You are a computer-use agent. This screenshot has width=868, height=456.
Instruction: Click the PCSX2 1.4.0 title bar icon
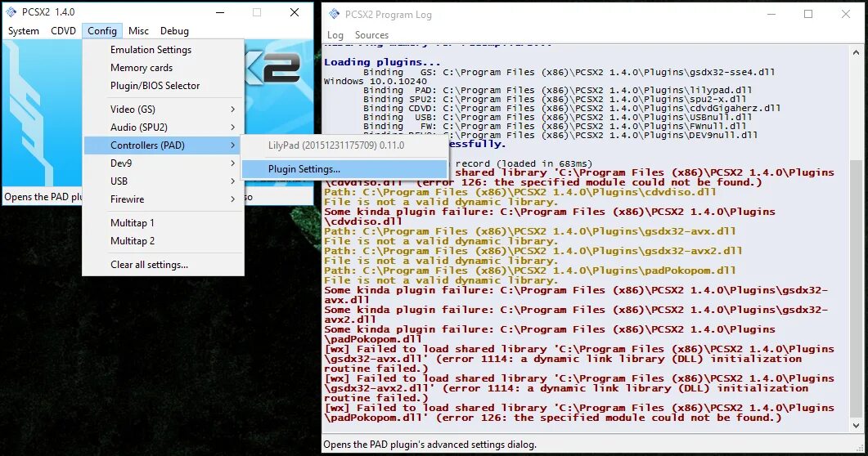(x=11, y=11)
